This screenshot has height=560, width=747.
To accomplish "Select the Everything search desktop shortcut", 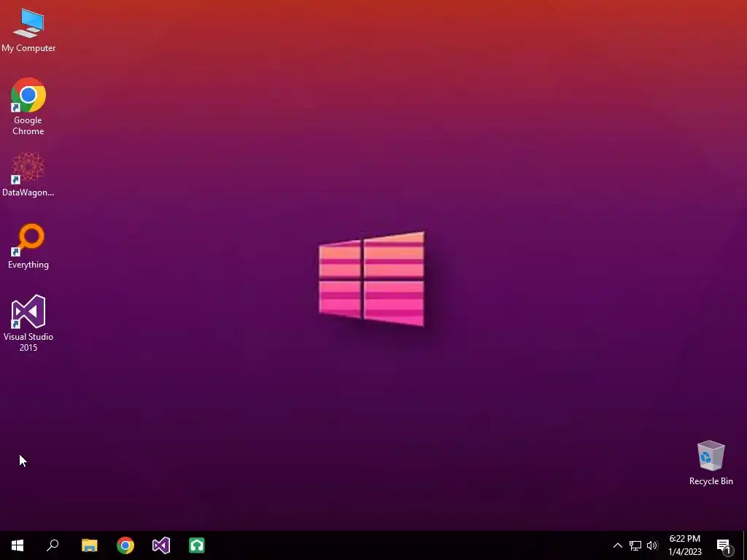I will pos(28,246).
